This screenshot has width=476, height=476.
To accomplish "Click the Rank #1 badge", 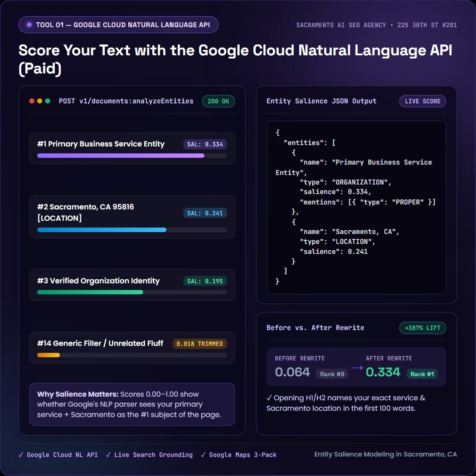I will pyautogui.click(x=422, y=374).
